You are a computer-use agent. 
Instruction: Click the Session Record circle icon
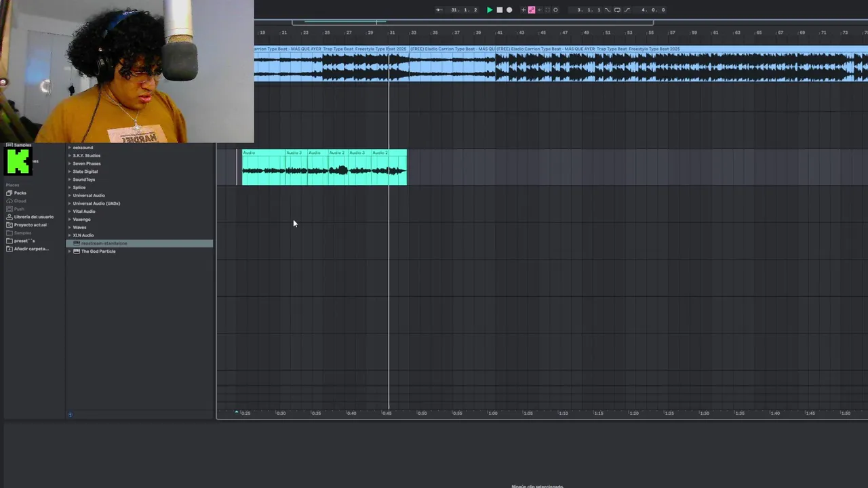point(555,9)
